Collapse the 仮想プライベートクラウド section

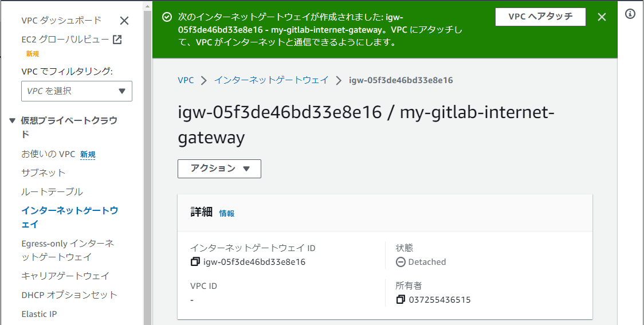point(12,121)
